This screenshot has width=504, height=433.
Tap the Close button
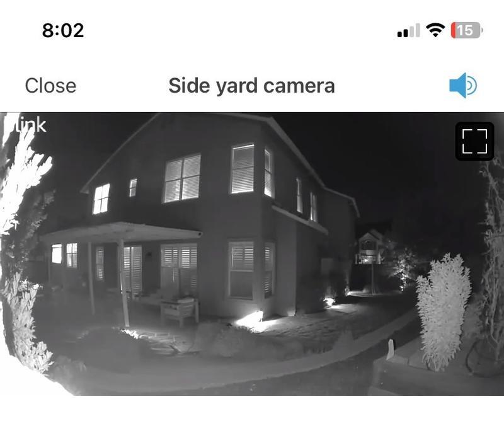tap(50, 86)
